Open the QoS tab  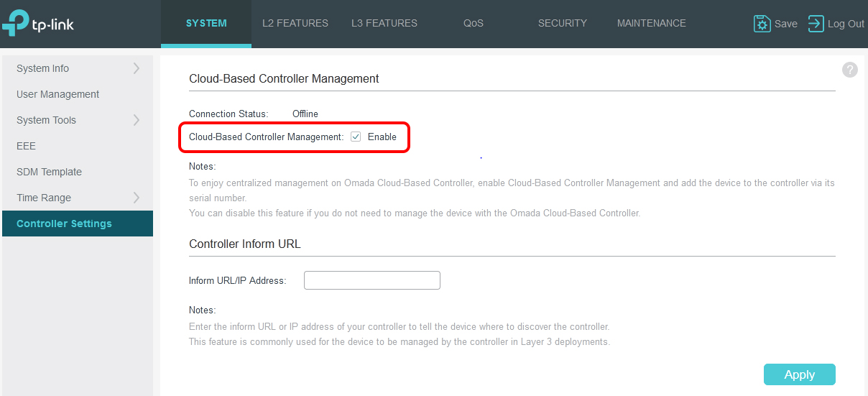point(474,23)
